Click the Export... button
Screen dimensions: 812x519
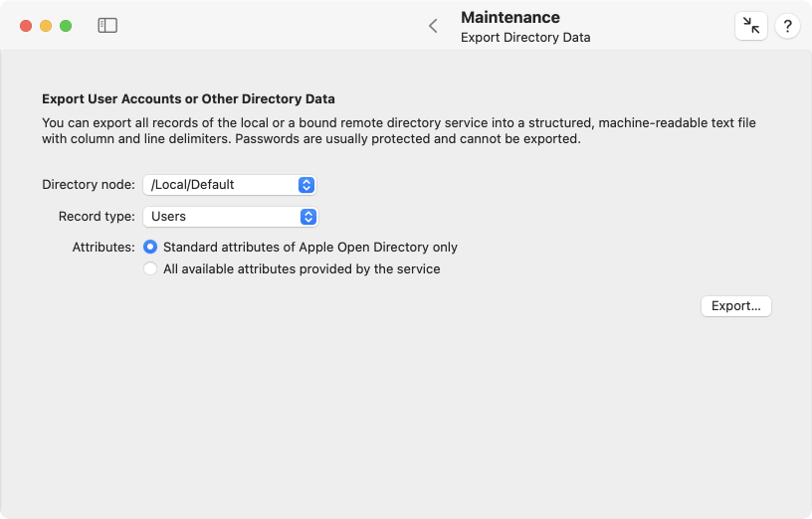tap(736, 306)
